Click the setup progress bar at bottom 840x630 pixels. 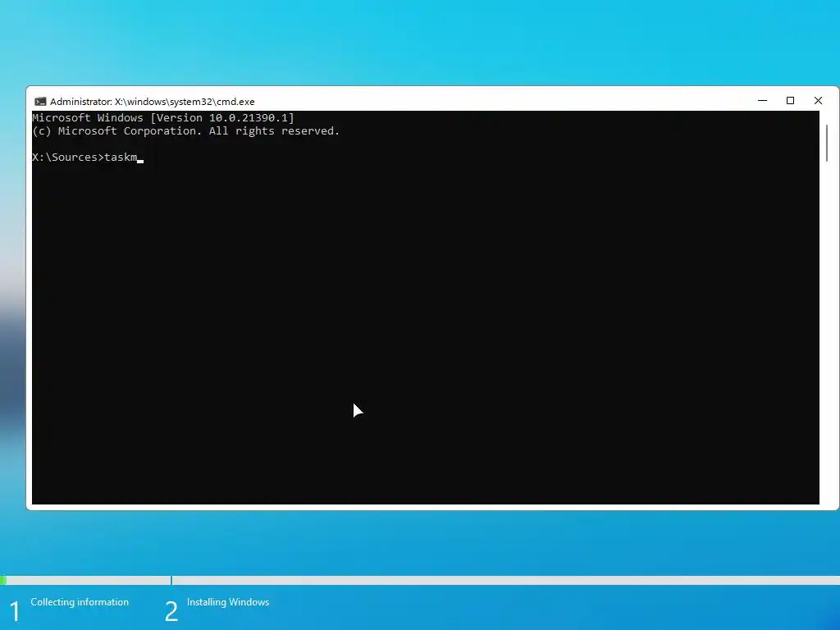[420, 580]
